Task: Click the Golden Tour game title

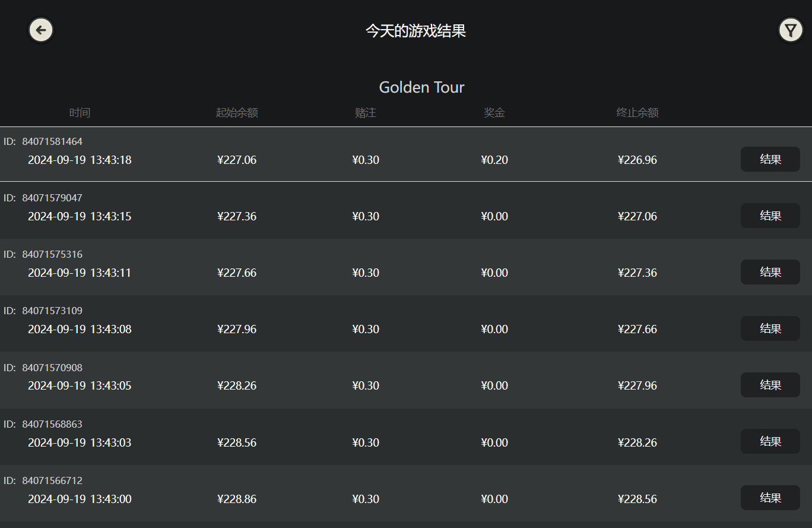Action: (x=421, y=87)
